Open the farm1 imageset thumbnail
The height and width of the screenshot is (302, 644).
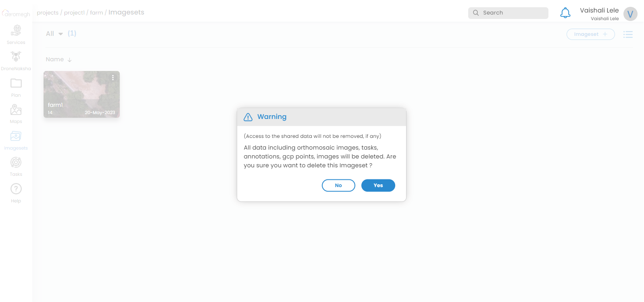pyautogui.click(x=81, y=94)
